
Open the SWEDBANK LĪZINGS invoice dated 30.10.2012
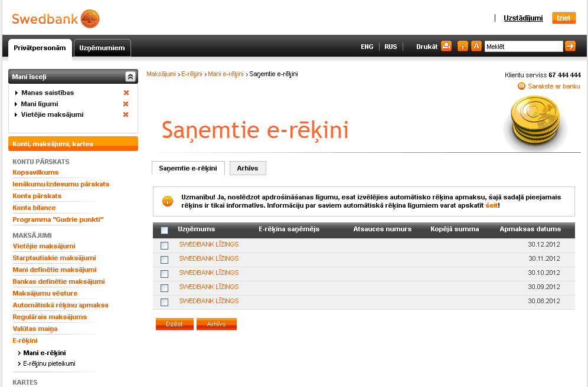pyautogui.click(x=209, y=273)
